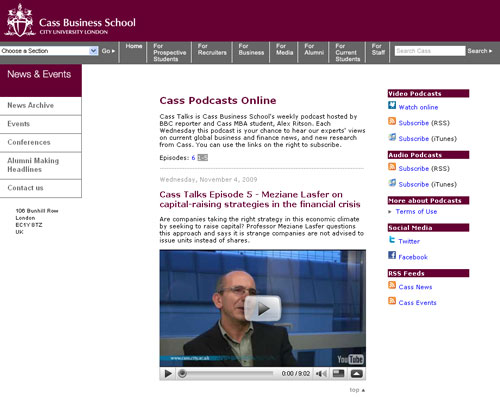
Task: Open For Media menu item
Action: 284,49
